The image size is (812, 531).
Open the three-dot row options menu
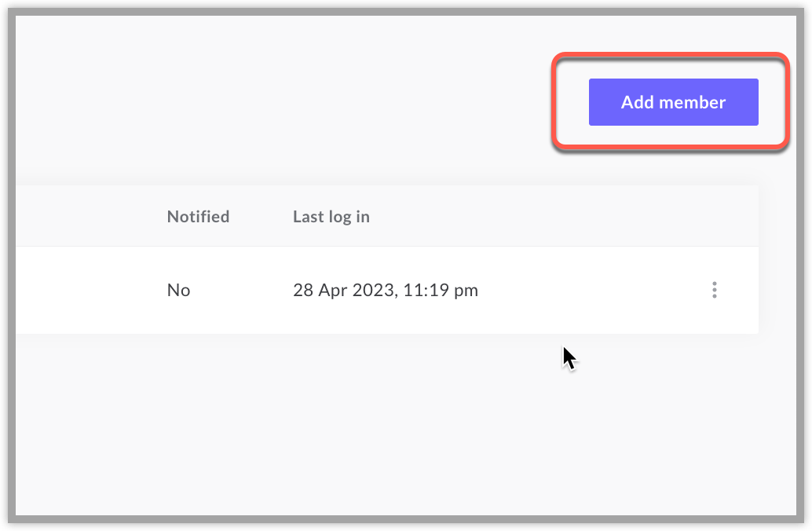point(714,290)
